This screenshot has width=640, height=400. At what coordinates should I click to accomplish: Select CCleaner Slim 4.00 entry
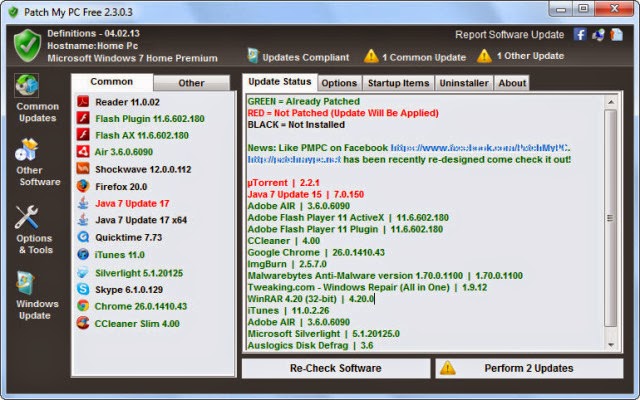137,324
